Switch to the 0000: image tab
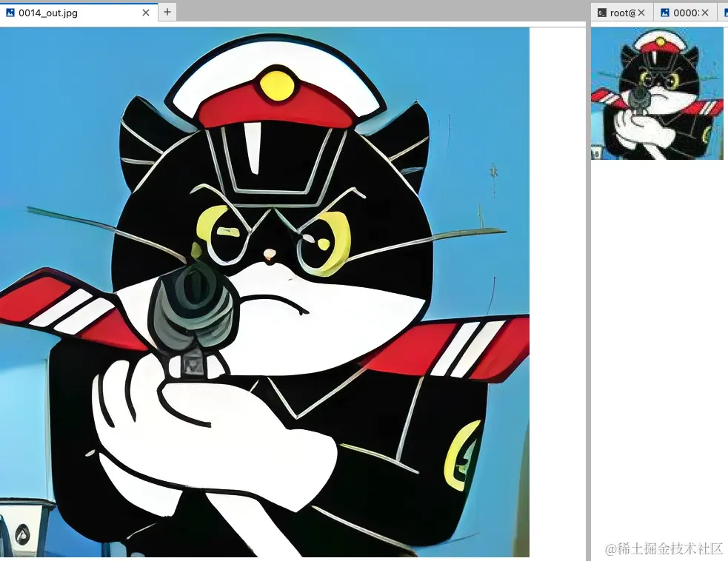The image size is (728, 561). 685,13
